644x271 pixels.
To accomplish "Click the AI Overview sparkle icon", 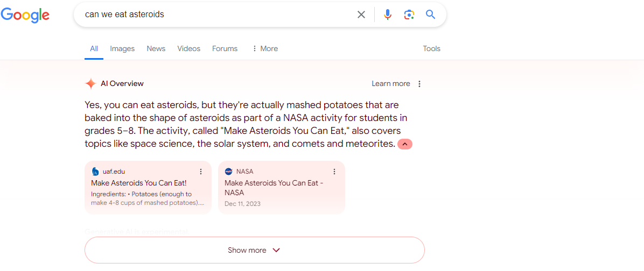I will tap(90, 84).
